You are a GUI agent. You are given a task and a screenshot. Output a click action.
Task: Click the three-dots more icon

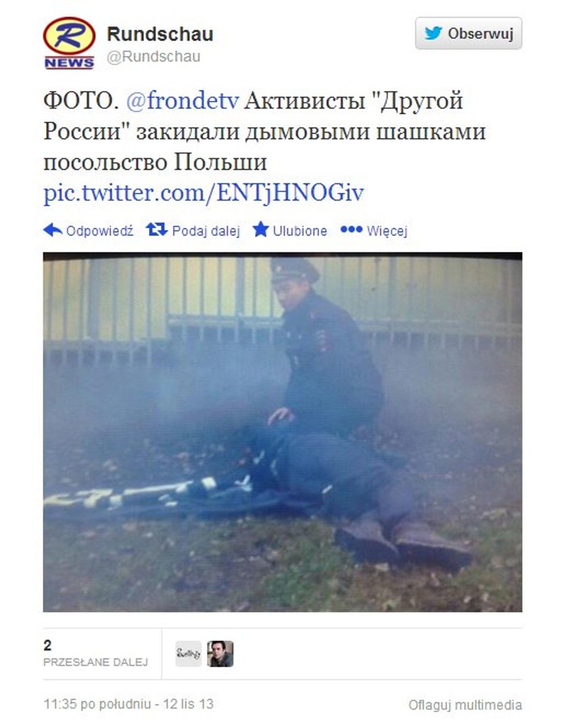352,229
